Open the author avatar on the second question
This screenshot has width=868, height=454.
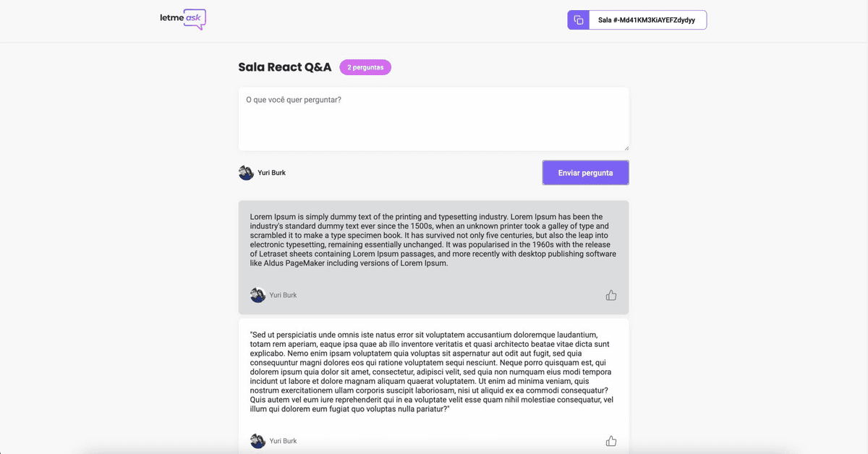[x=258, y=441]
